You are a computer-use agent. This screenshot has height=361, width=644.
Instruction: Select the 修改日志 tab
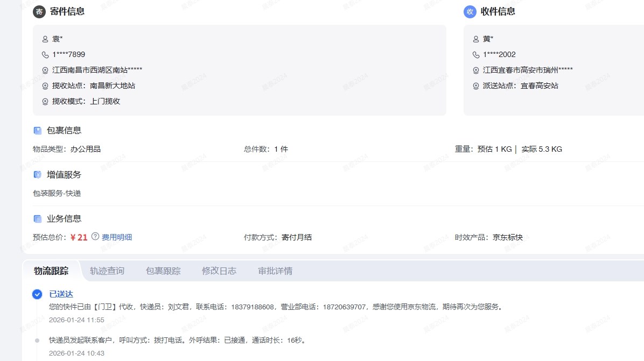tap(219, 271)
